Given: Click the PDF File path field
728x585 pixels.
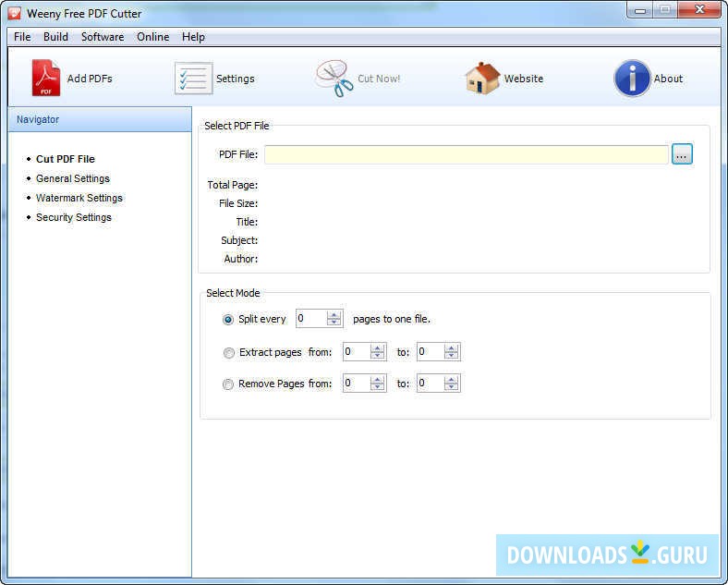Looking at the screenshot, I should pyautogui.click(x=467, y=154).
